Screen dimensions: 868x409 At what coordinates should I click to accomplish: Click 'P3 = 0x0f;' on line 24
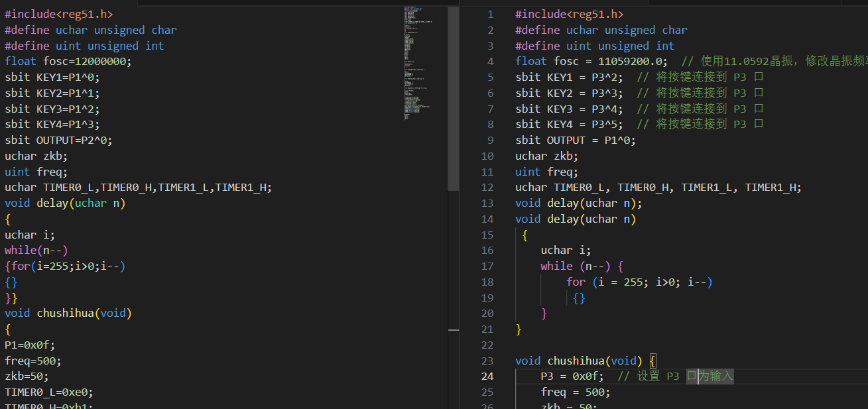(572, 377)
